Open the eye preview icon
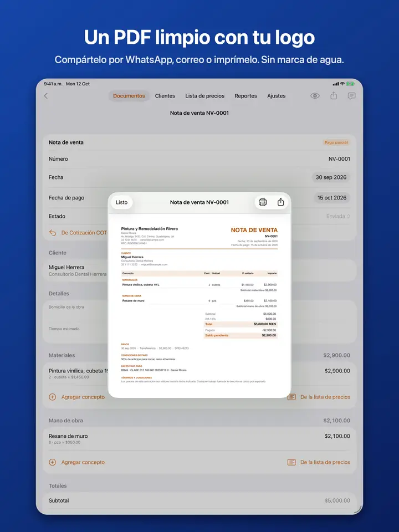 [315, 96]
